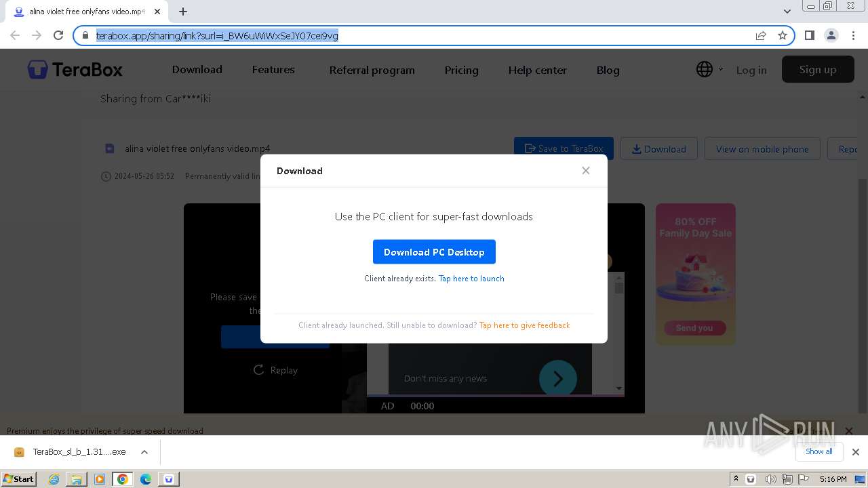The image size is (868, 488).
Task: Close the downloads bar
Action: click(x=856, y=452)
